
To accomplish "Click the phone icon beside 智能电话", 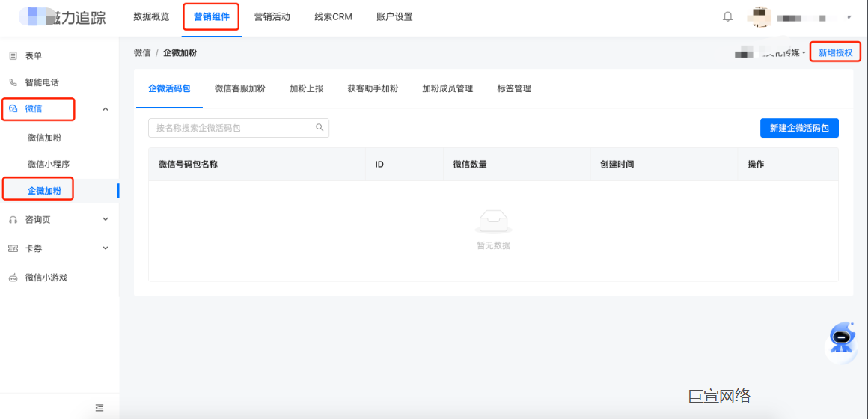I will (x=13, y=82).
